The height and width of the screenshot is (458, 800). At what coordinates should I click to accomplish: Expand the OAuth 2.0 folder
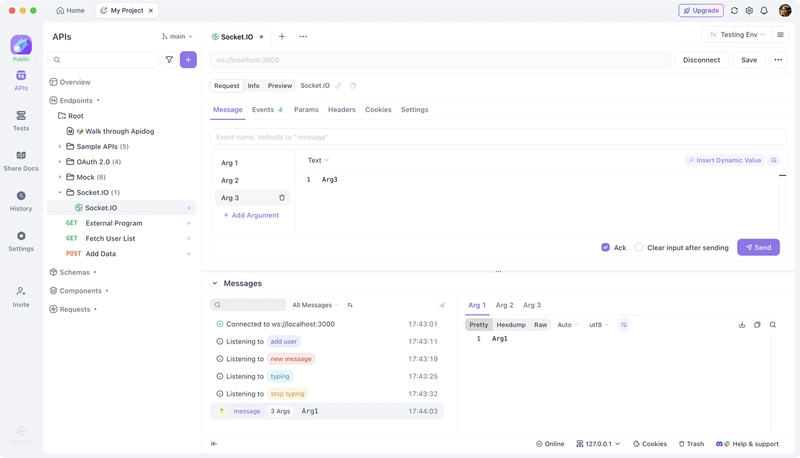click(60, 162)
